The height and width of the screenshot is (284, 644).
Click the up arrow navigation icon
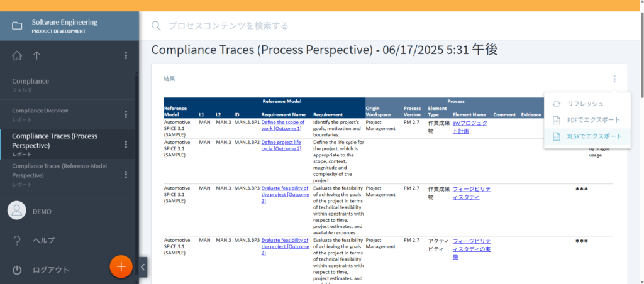pos(36,55)
